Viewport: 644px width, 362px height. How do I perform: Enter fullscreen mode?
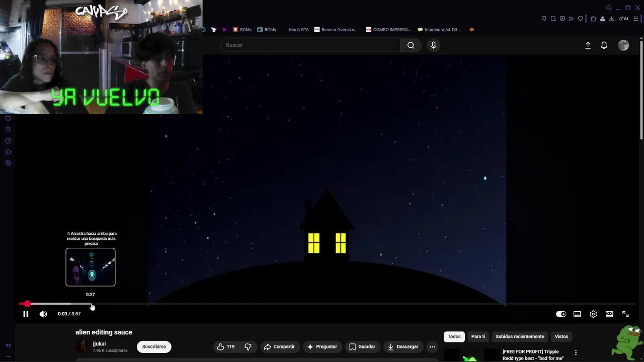coord(625,314)
